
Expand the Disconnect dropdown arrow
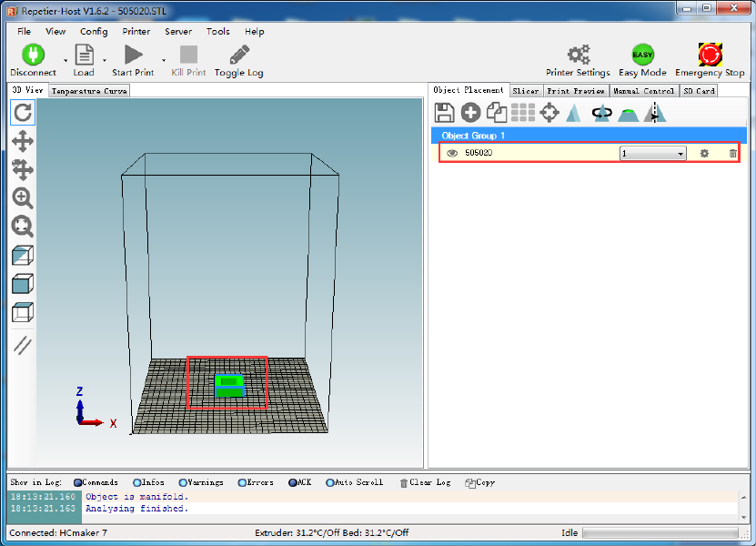click(66, 61)
